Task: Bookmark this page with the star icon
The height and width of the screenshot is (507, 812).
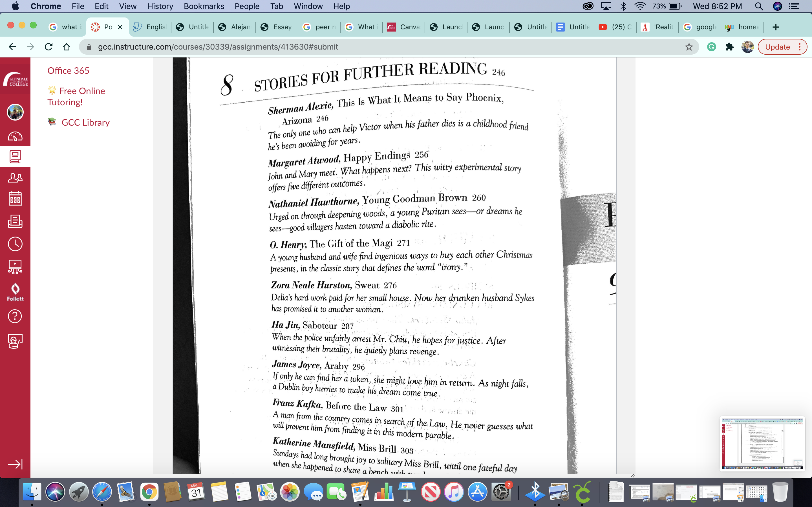Action: pyautogui.click(x=689, y=47)
